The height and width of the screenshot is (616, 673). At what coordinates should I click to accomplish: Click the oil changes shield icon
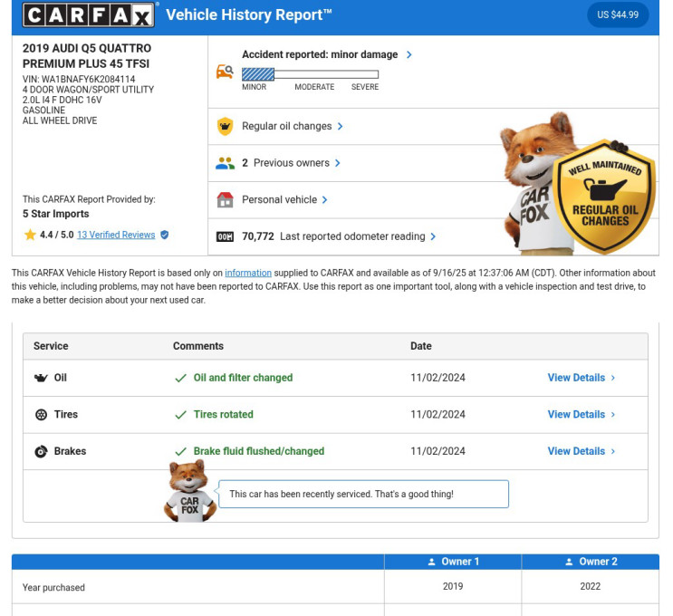[225, 127]
